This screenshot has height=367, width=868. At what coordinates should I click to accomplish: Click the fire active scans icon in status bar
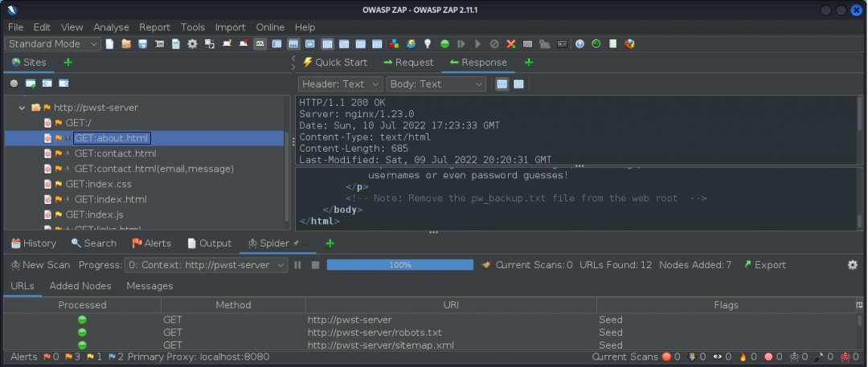point(743,357)
